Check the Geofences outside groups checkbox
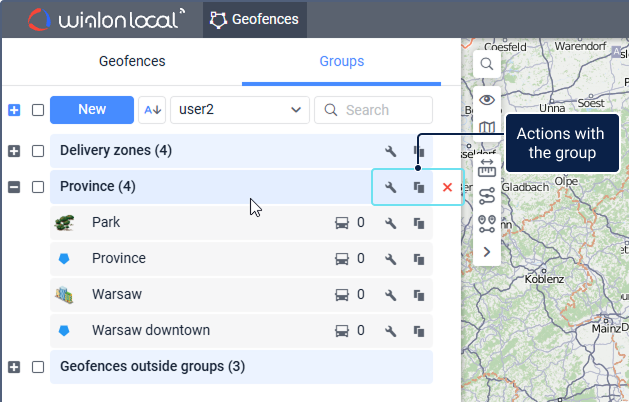Viewport: 629px width, 402px height. pyautogui.click(x=38, y=367)
